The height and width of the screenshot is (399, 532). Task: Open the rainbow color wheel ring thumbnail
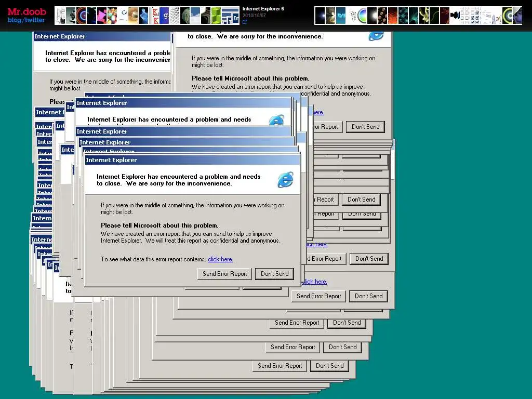pos(362,16)
